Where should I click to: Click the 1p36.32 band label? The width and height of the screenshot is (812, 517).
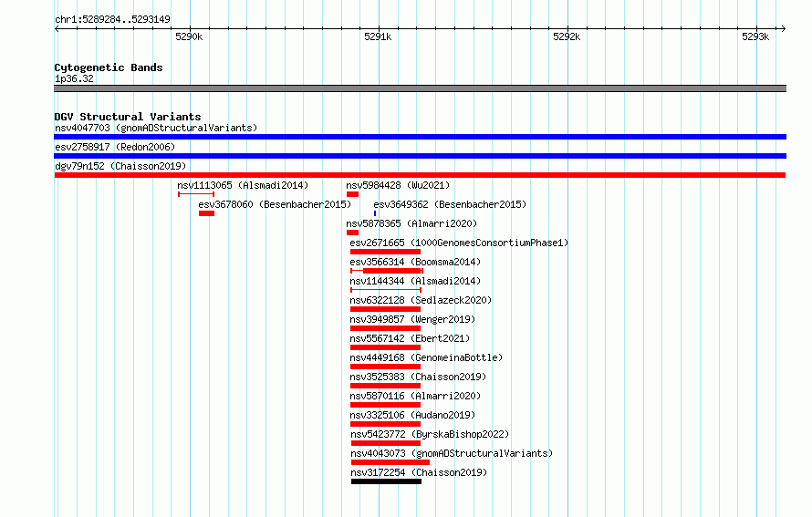point(74,78)
